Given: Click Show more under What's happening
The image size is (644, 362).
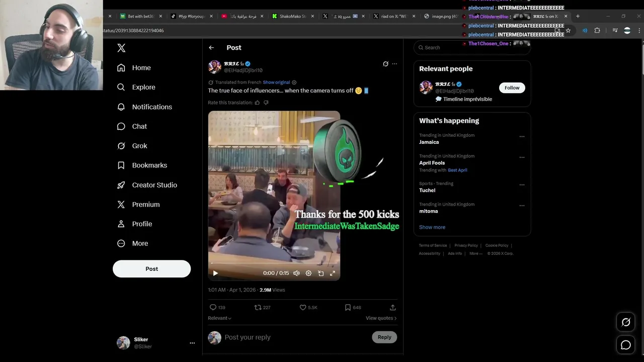Looking at the screenshot, I should coord(432,227).
